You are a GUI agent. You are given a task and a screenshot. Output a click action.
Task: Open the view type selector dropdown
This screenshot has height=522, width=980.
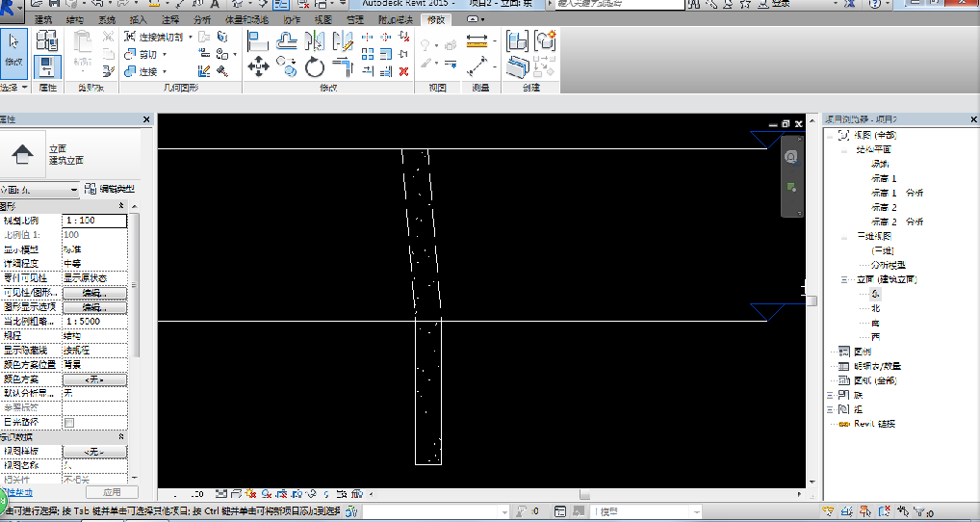click(73, 191)
